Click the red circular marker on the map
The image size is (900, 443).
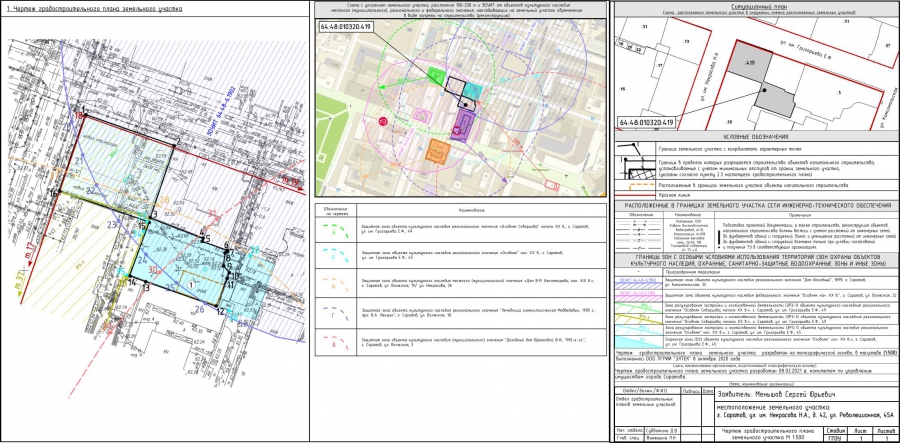383,121
